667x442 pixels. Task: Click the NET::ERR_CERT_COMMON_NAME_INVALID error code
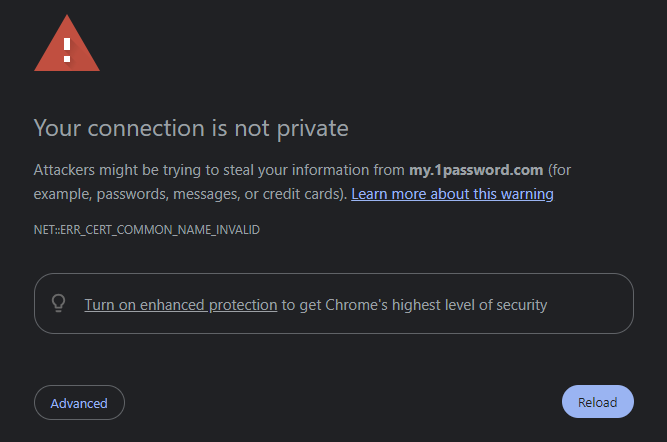(147, 230)
